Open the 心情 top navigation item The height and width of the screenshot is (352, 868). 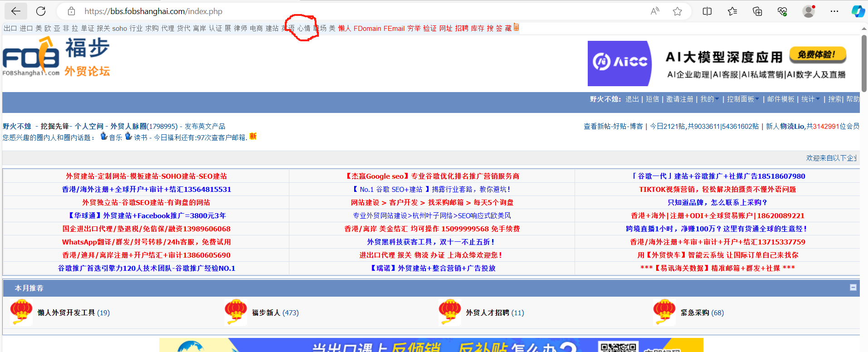click(x=304, y=28)
